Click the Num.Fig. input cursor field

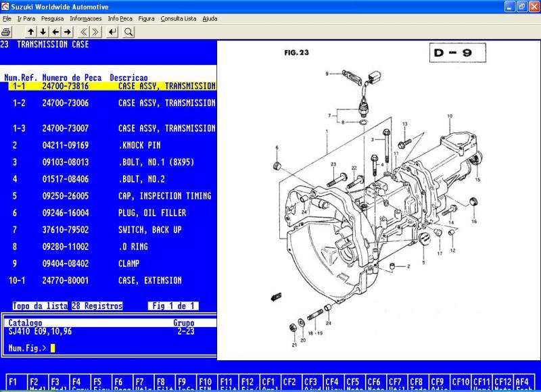click(53, 348)
